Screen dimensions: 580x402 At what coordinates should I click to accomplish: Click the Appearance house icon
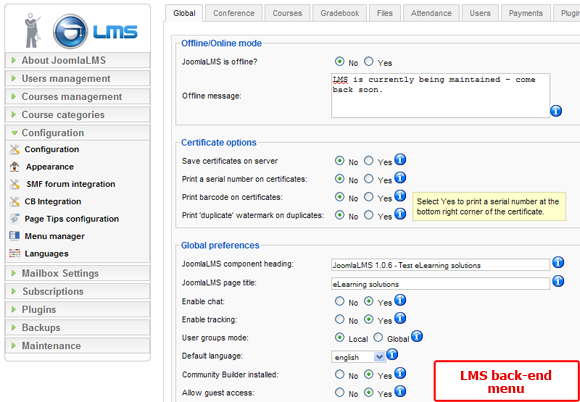click(14, 167)
